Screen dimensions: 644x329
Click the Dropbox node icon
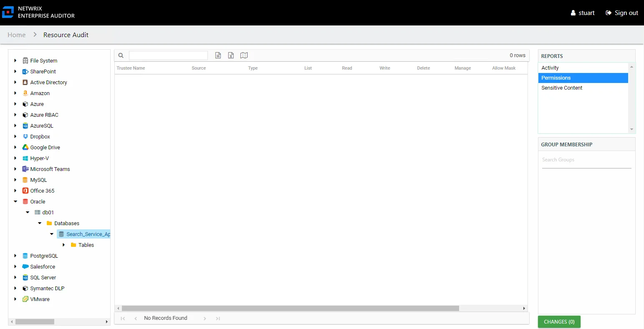point(25,136)
